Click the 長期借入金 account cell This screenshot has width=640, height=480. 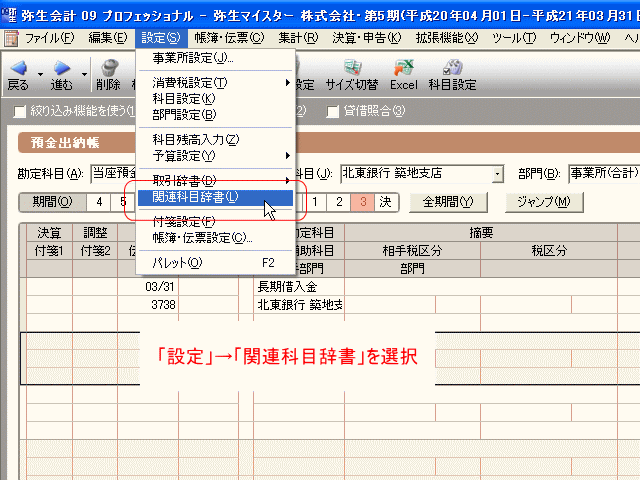[299, 287]
